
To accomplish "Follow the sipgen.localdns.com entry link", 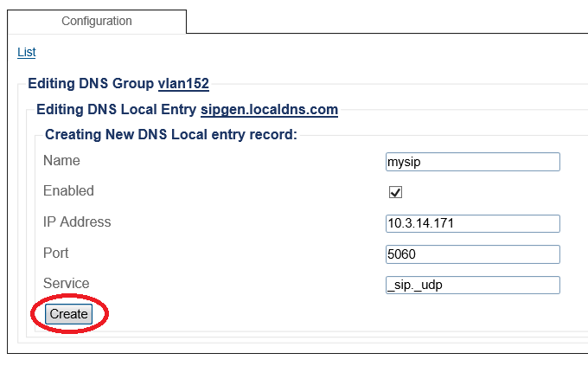I will coord(269,110).
